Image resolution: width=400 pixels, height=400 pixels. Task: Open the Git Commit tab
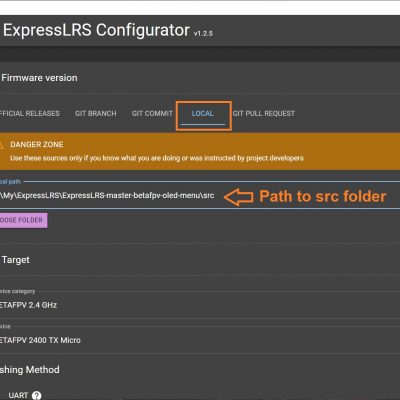point(152,113)
